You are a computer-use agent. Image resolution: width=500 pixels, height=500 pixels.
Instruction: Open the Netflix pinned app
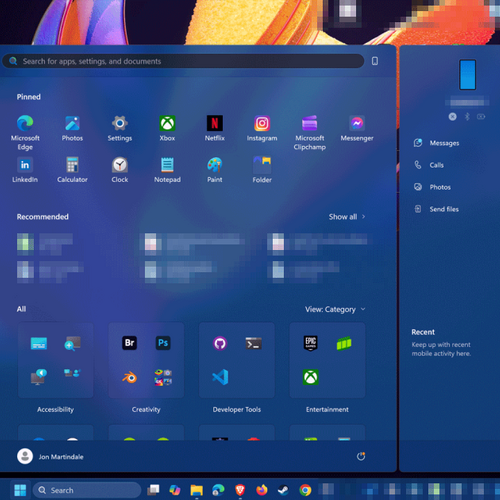(x=215, y=128)
